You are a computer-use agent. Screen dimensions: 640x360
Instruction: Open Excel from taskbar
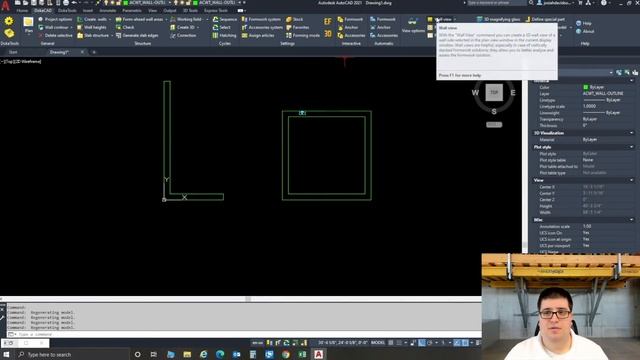[302, 354]
